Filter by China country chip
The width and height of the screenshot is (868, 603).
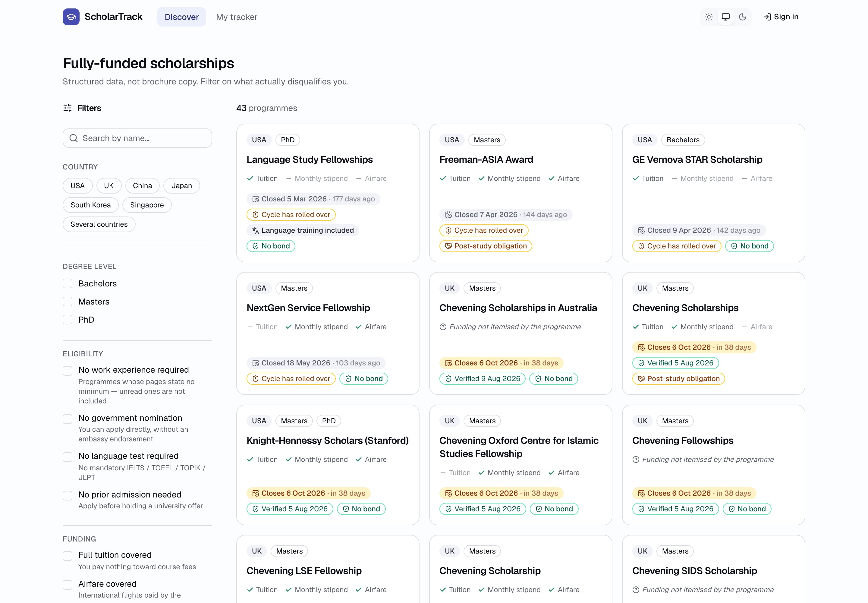[142, 185]
